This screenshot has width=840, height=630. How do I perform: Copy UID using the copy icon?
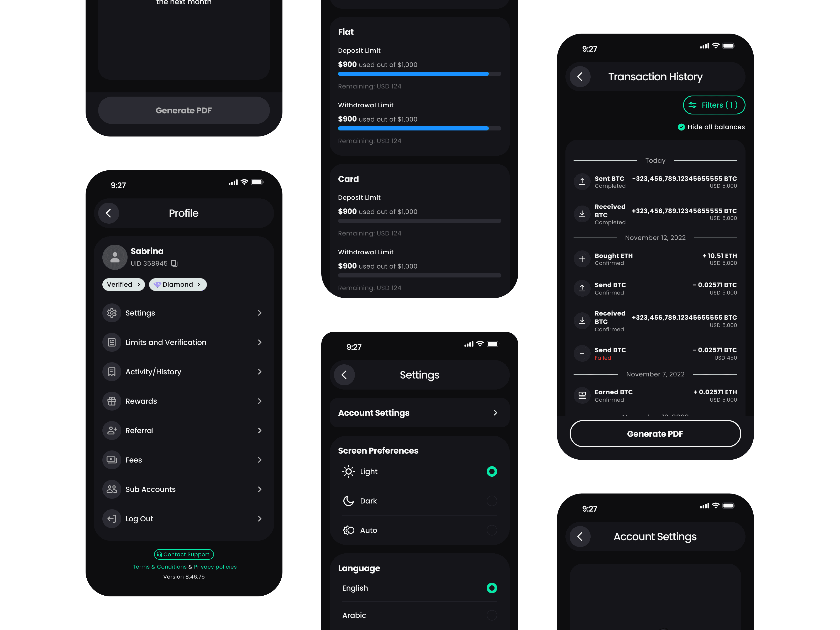[x=174, y=264]
